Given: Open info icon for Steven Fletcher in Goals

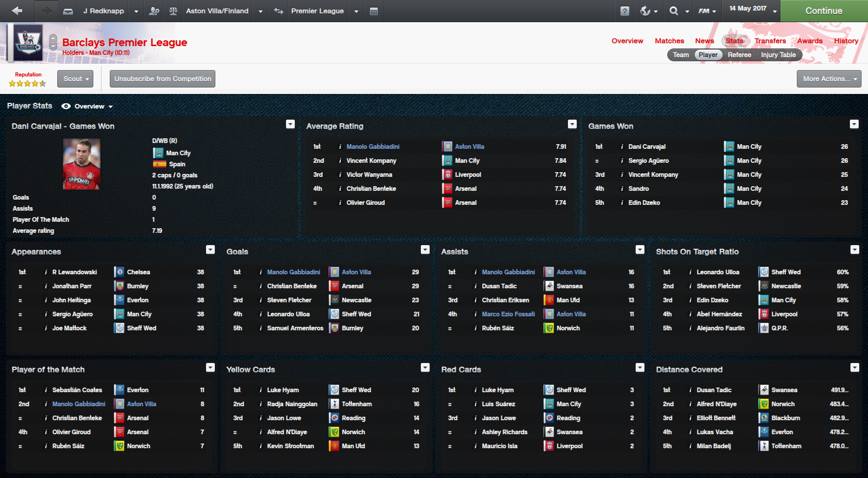Looking at the screenshot, I should tap(261, 300).
